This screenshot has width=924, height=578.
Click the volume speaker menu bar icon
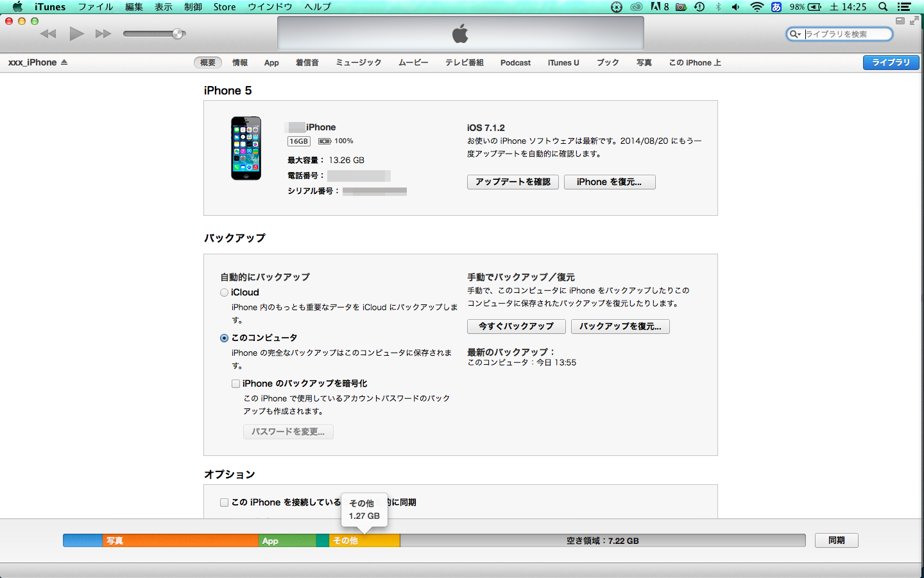pyautogui.click(x=736, y=7)
